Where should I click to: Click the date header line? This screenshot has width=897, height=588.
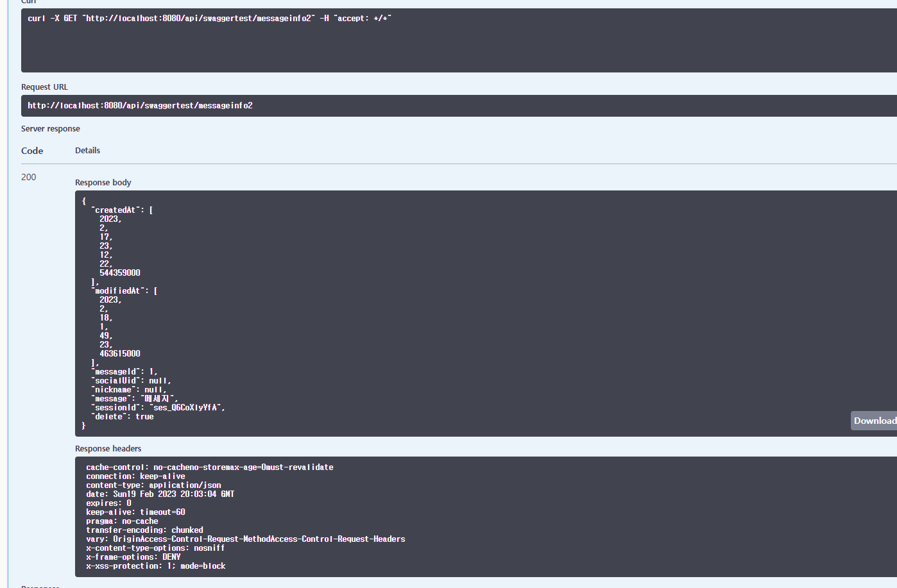(160, 494)
